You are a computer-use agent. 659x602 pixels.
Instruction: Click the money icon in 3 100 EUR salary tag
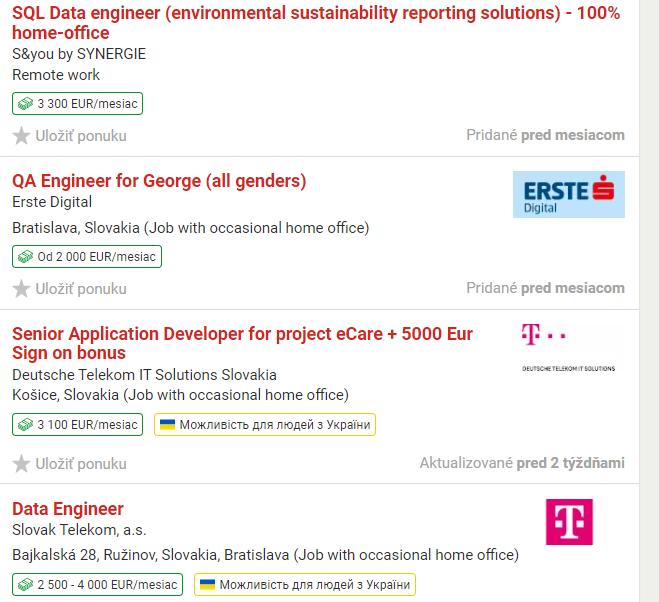pyautogui.click(x=25, y=425)
